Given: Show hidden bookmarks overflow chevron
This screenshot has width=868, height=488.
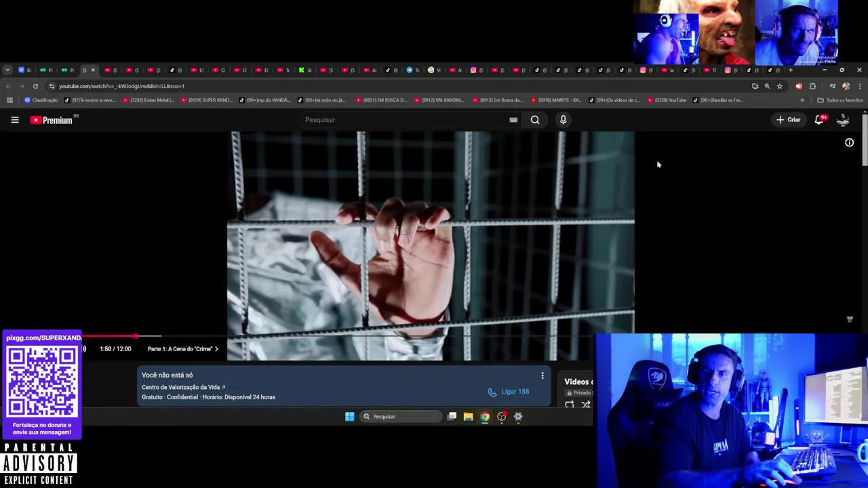Looking at the screenshot, I should (802, 100).
